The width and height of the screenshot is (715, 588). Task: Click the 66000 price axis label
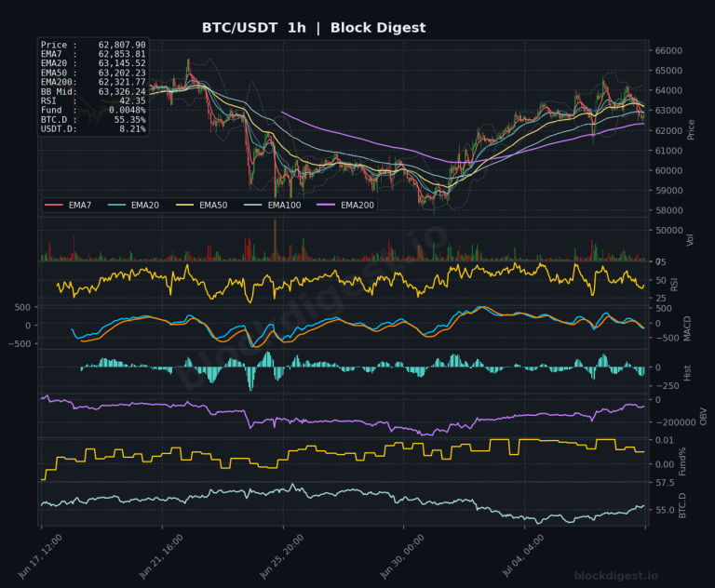(x=668, y=50)
